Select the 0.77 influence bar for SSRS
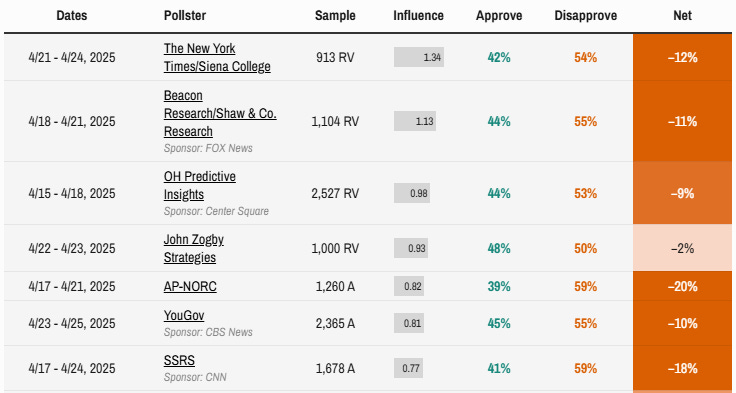Viewport: 736px width, 393px height. coord(408,368)
